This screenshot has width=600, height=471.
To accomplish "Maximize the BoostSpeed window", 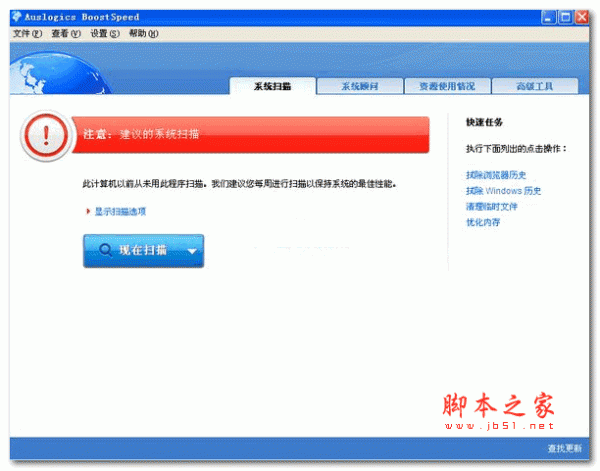I will click(x=565, y=17).
